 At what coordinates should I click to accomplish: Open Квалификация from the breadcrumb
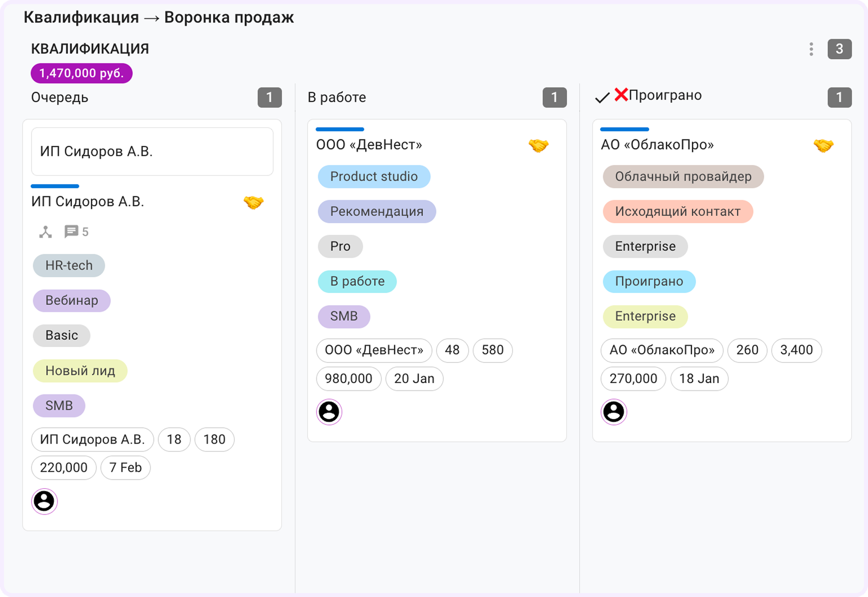[81, 17]
